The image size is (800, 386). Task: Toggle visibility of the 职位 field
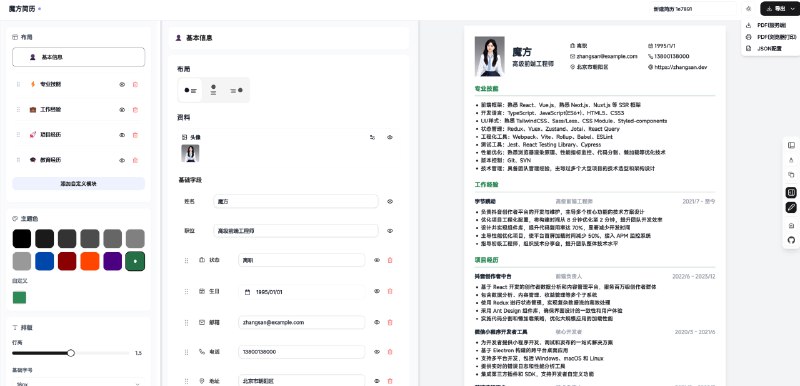click(x=390, y=230)
